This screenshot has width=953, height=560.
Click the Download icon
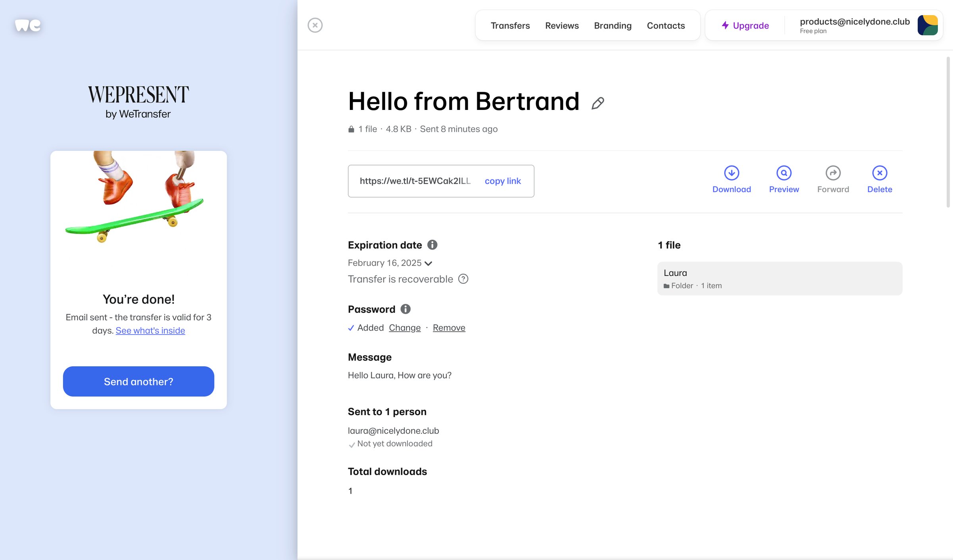(731, 173)
